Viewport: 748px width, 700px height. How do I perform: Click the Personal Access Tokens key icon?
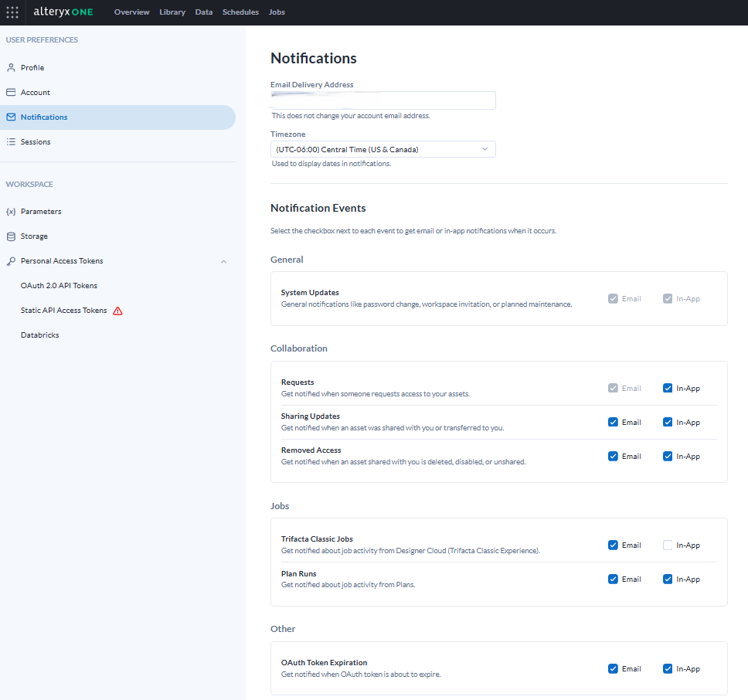pos(11,261)
